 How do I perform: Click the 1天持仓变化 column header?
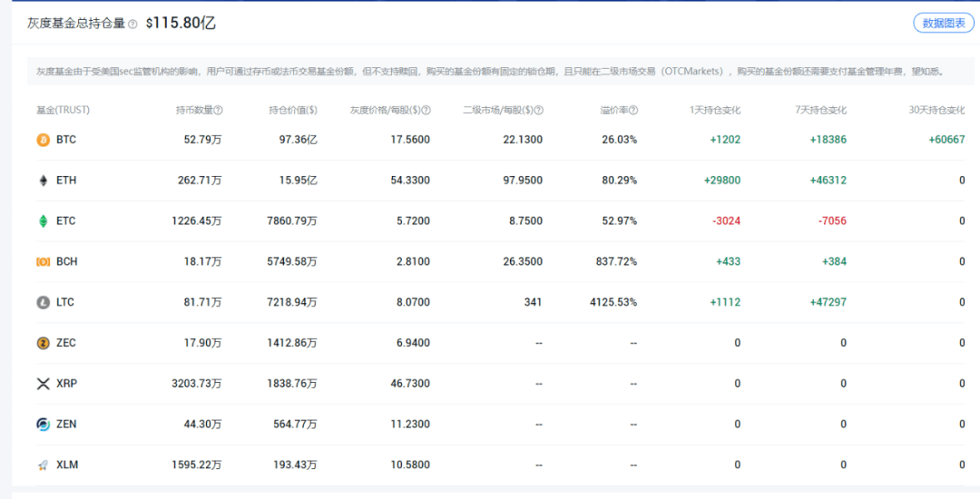[715, 110]
